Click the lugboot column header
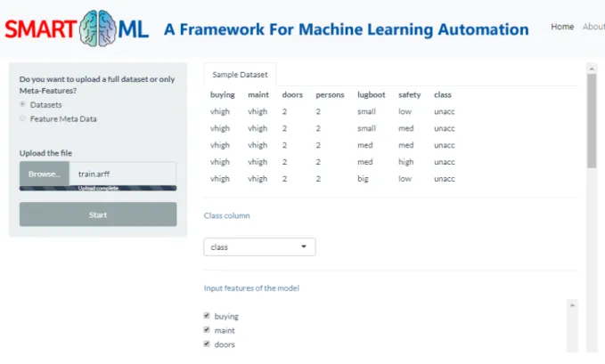 [372, 95]
